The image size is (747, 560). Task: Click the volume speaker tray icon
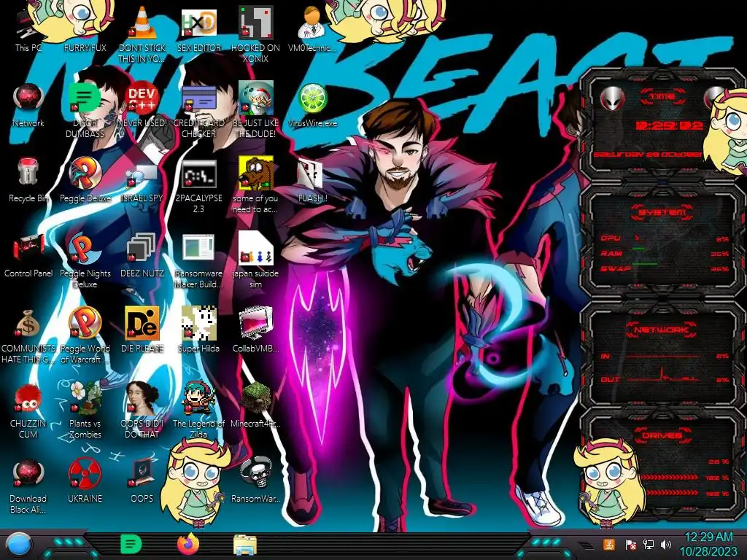[x=666, y=544]
